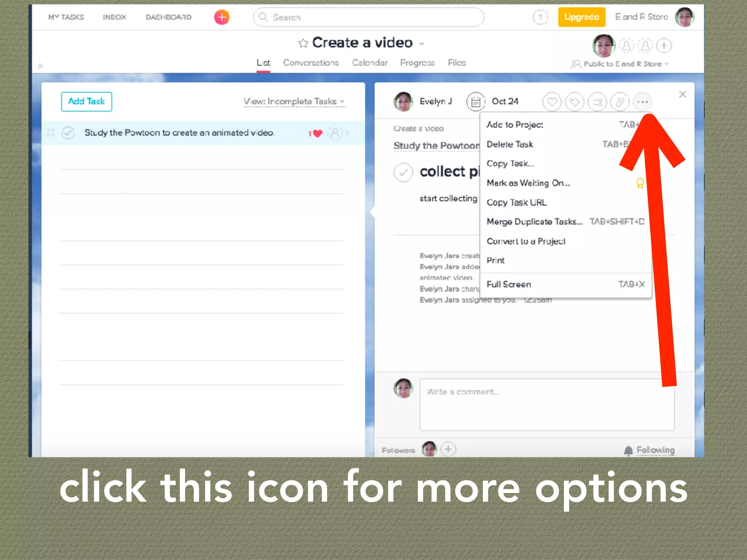Open Public to E and R Store dropdown
The image size is (747, 560).
coord(620,64)
